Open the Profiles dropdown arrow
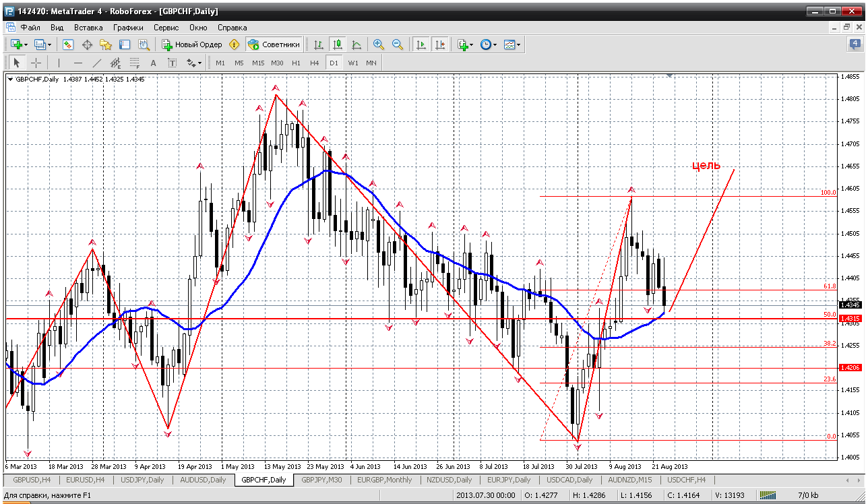Image resolution: width=868 pixels, height=504 pixels. click(49, 44)
